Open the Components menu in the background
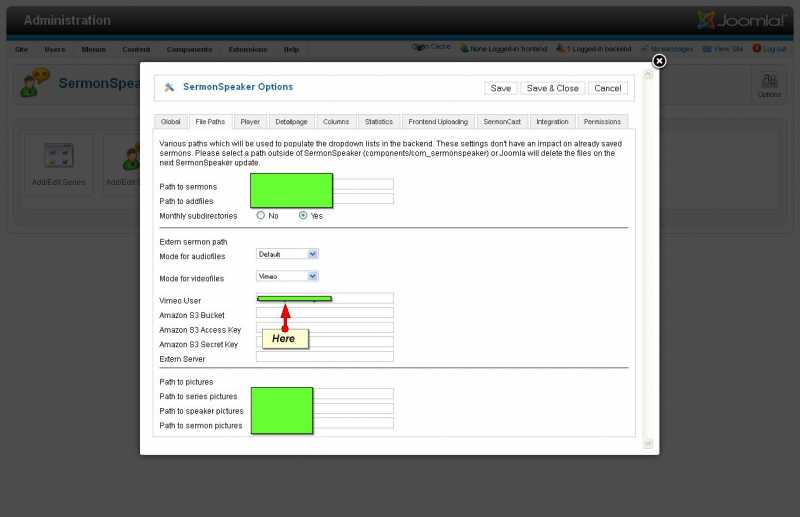Screen dimensions: 800x517 [x=189, y=50]
